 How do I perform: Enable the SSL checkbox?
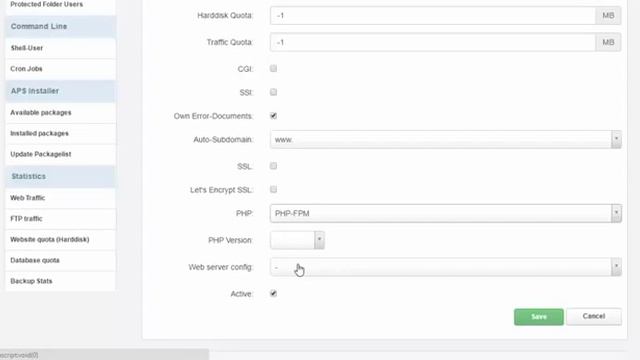point(273,166)
